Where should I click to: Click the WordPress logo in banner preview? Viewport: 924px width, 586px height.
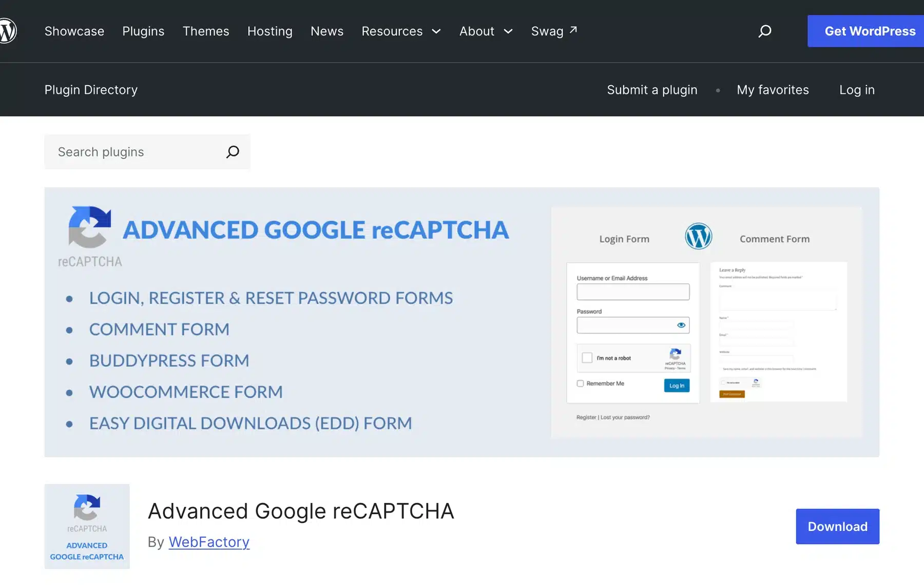pos(698,237)
